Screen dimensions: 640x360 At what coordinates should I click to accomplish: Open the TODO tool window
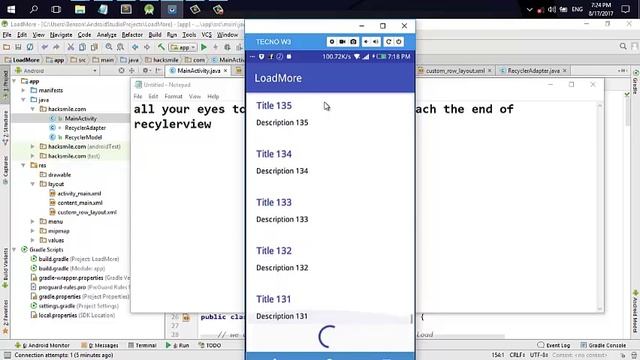(209, 345)
